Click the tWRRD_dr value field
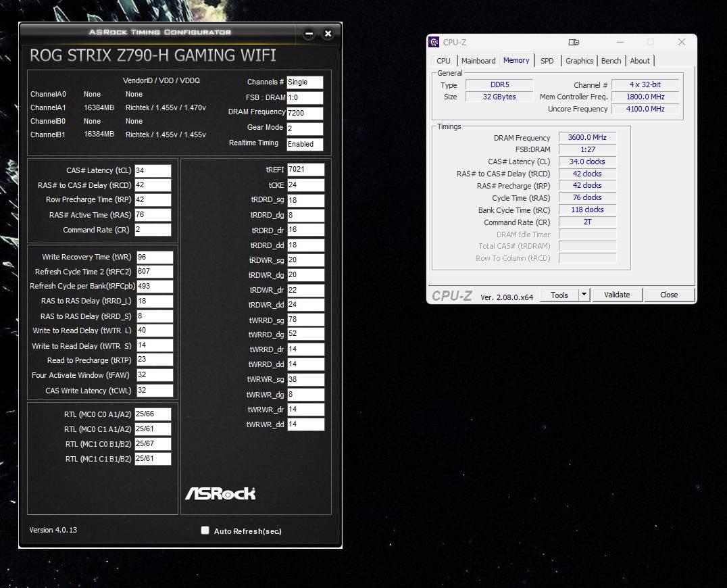Image resolution: width=727 pixels, height=588 pixels. (306, 349)
